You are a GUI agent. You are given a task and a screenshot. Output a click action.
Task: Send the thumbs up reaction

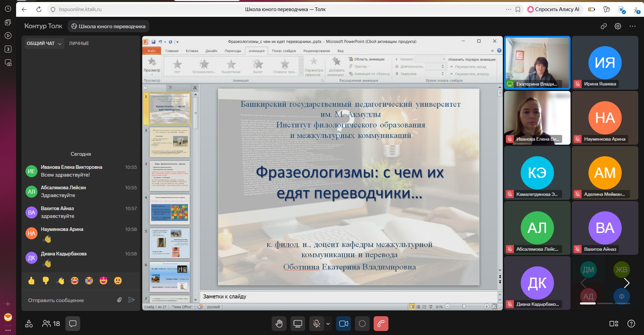[32, 281]
